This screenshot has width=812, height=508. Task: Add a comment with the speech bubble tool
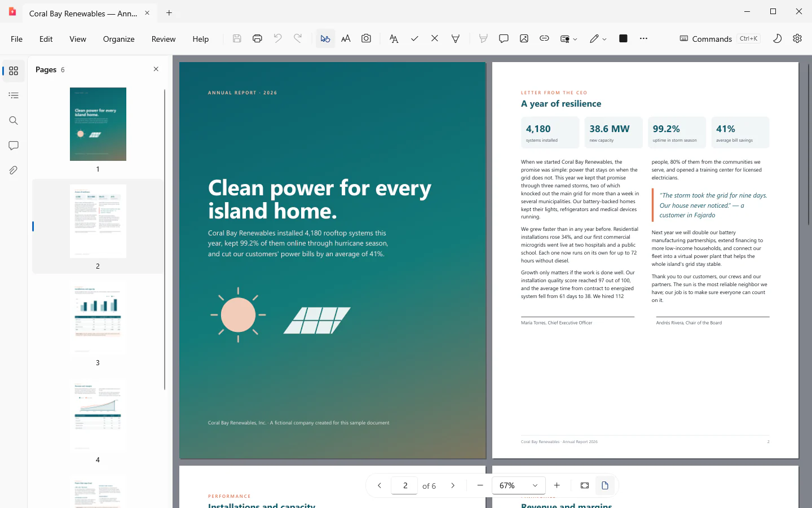[x=504, y=38]
